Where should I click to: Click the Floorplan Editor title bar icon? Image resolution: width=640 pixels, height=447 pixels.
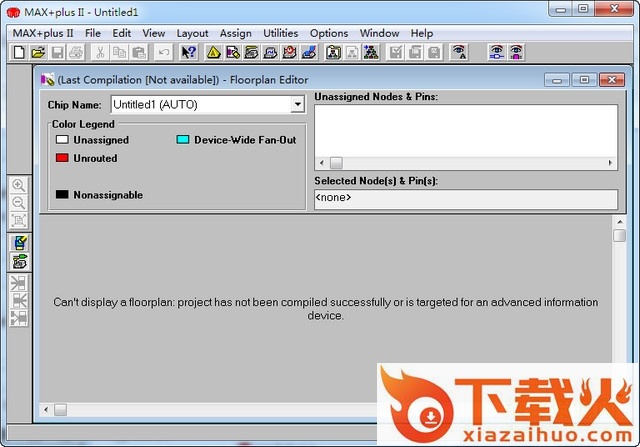48,80
